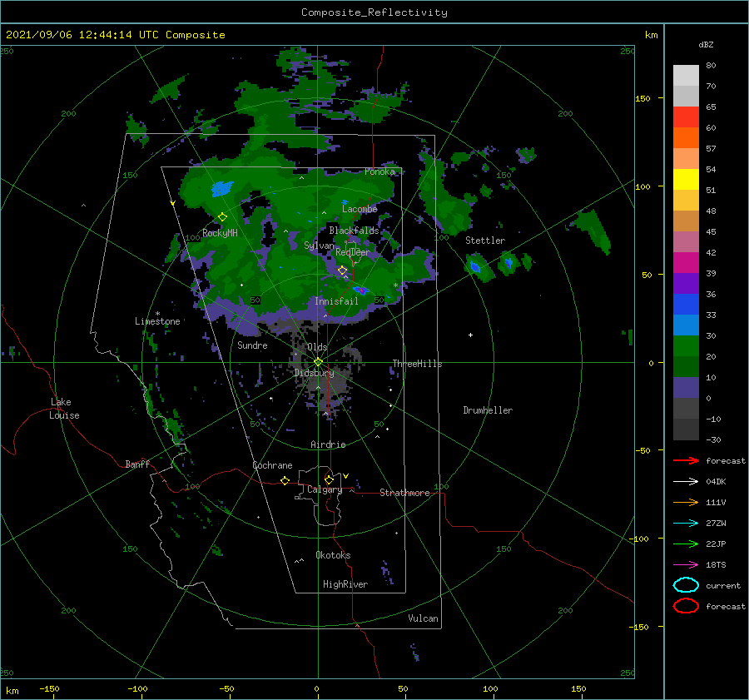Click the Lacombe city label
749x700 pixels.
(x=360, y=209)
